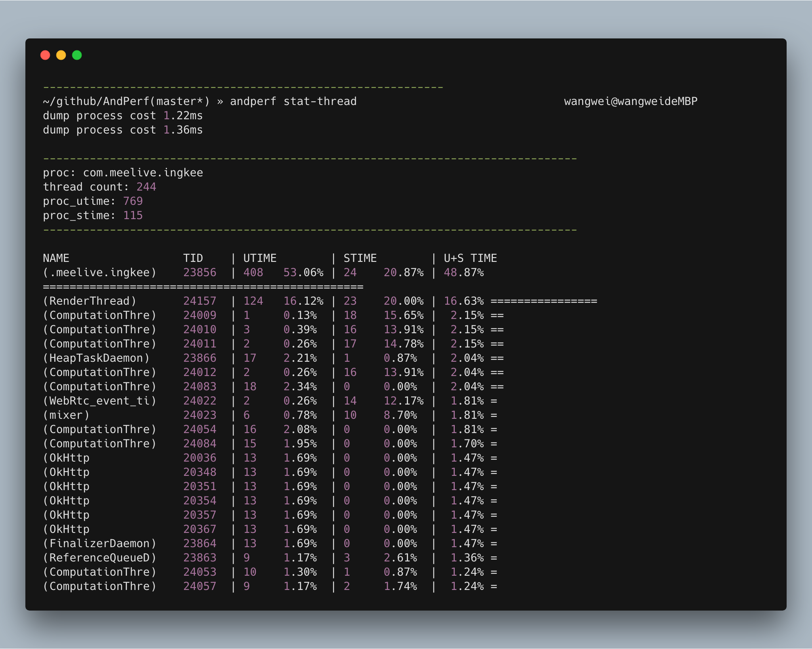Viewport: 812px width, 649px height.
Task: Click the HeapTaskDaemon thread name
Action: (96, 358)
